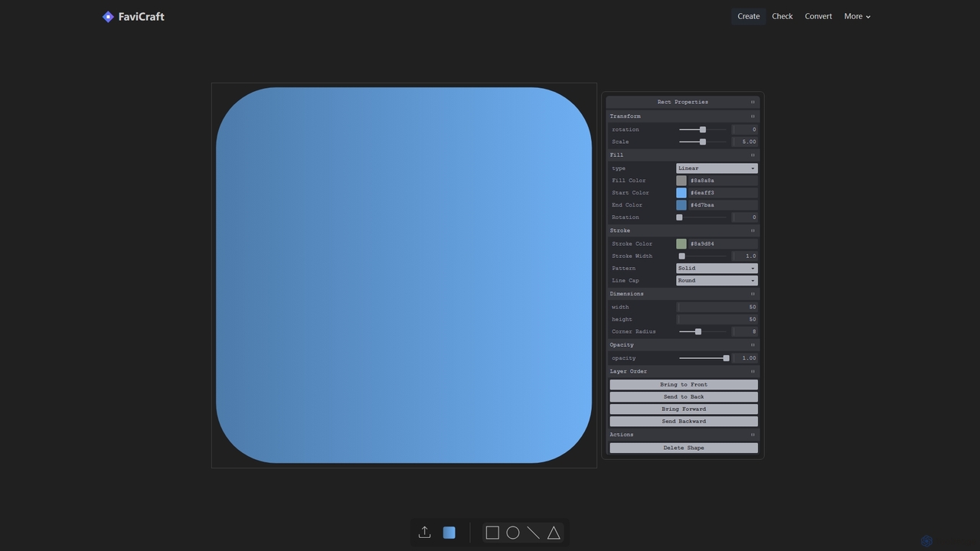Click the opacity value field 1.00
980x551 pixels.
coord(745,358)
